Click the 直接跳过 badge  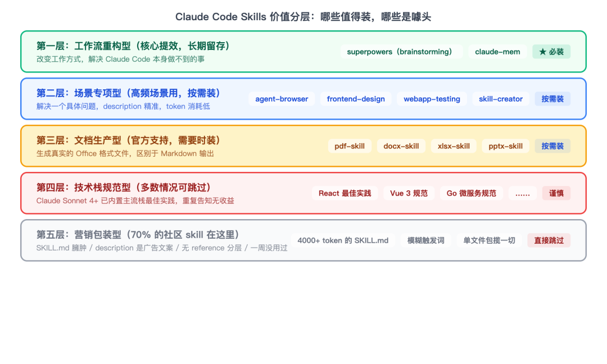[549, 240]
